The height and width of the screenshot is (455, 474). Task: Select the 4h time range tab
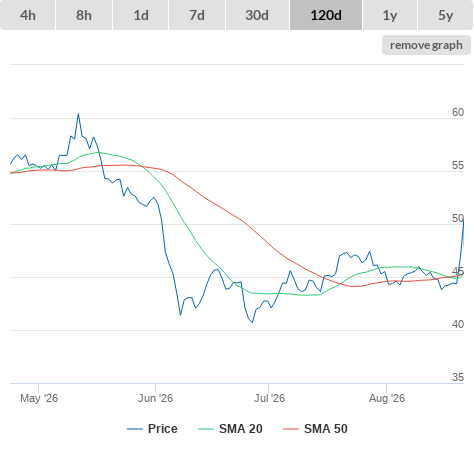(28, 15)
